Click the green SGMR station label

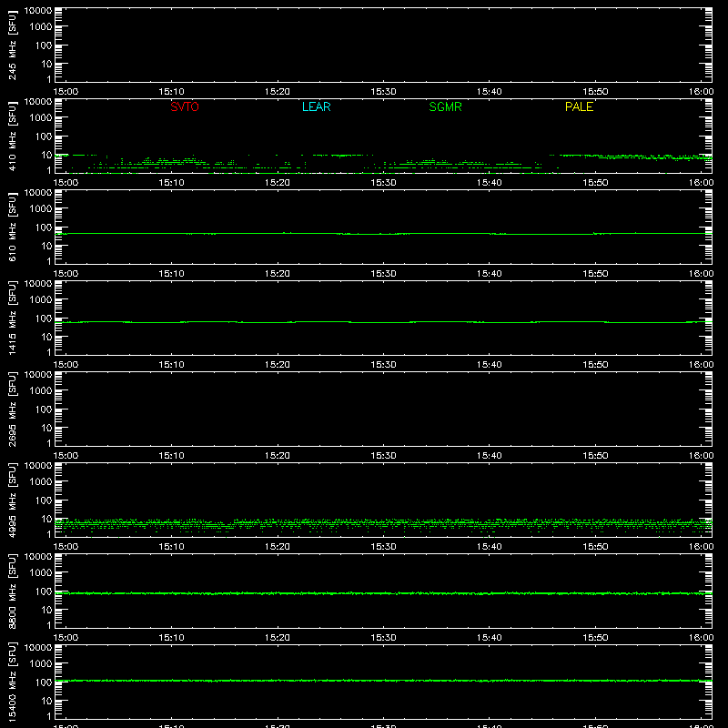click(x=445, y=106)
